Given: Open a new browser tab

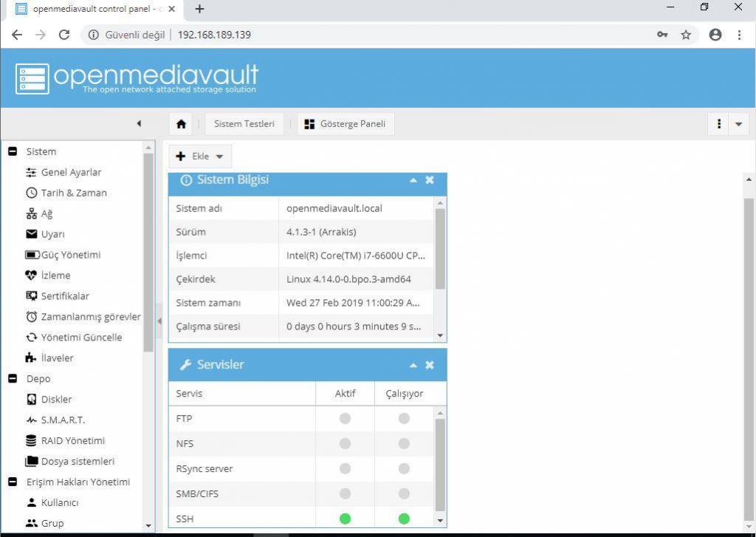Looking at the screenshot, I should [199, 9].
